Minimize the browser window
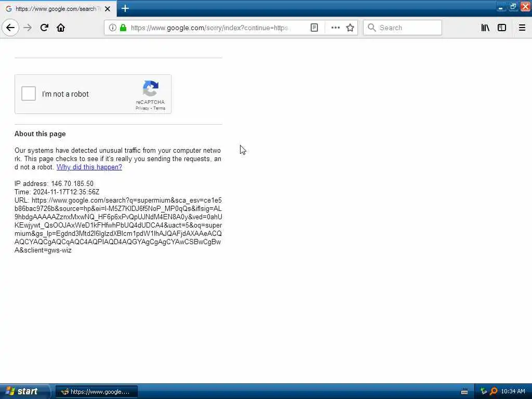Screen dimensions: 532x399 click(x=501, y=6)
